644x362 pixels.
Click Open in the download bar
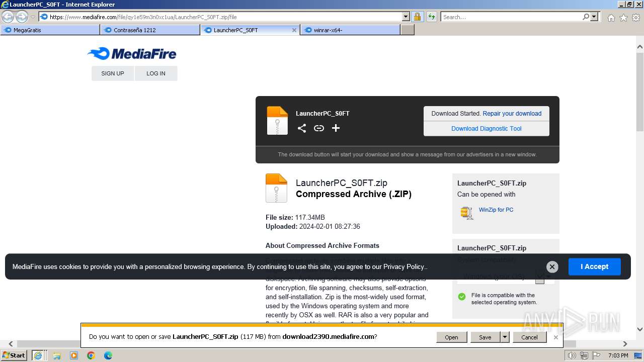451,337
